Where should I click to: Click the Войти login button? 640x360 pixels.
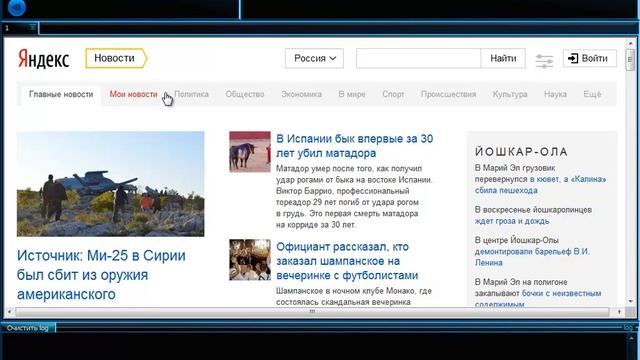589,58
